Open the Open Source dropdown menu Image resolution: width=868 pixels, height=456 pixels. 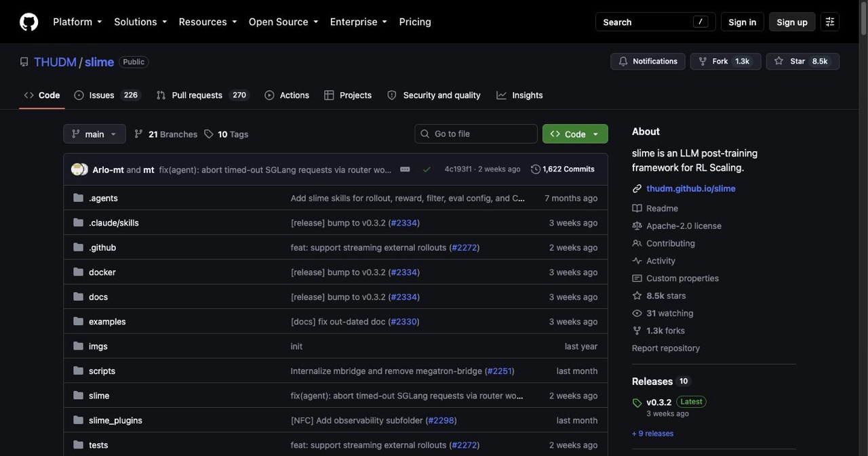pos(283,22)
